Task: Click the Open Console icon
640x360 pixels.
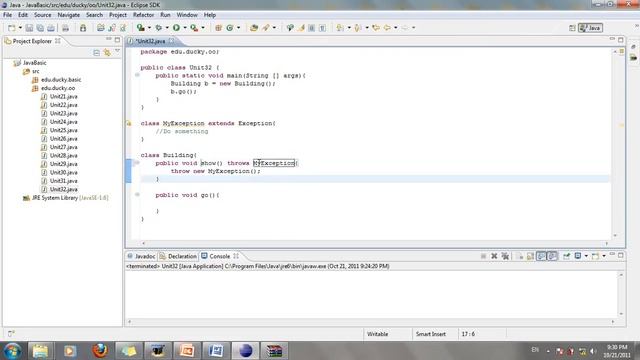Action: coord(595,256)
